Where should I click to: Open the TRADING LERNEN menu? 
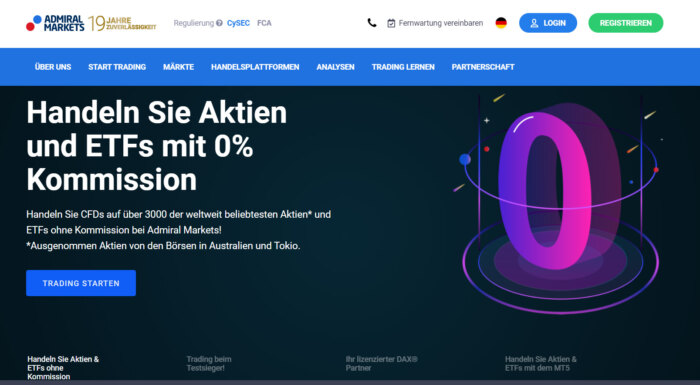point(403,67)
